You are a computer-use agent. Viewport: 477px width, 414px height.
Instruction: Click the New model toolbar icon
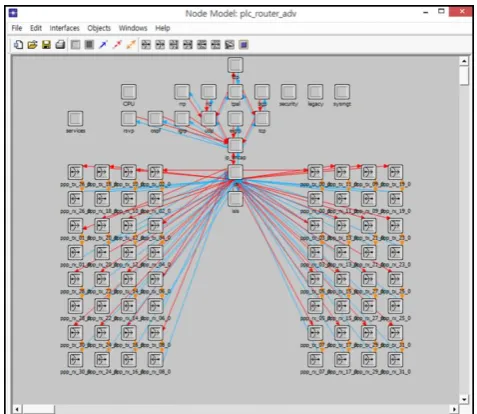click(18, 45)
